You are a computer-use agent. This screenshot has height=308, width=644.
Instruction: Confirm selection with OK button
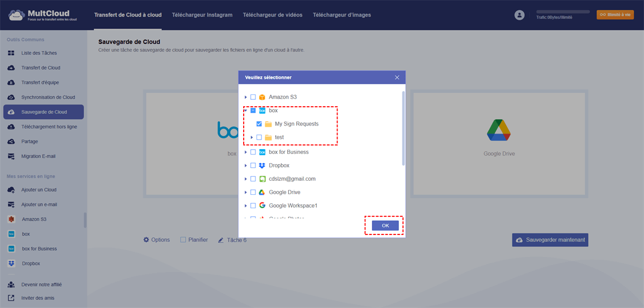[x=385, y=226]
